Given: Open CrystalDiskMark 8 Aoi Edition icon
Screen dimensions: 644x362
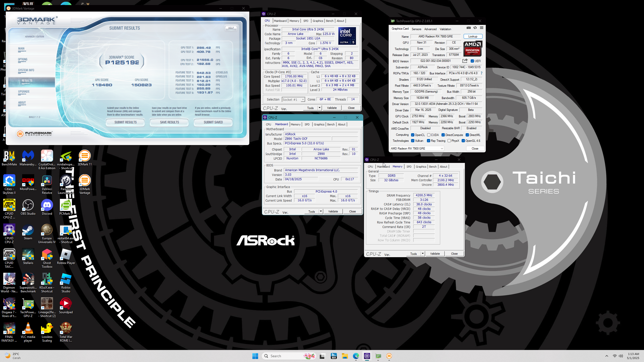Looking at the screenshot, I should click(x=47, y=160).
